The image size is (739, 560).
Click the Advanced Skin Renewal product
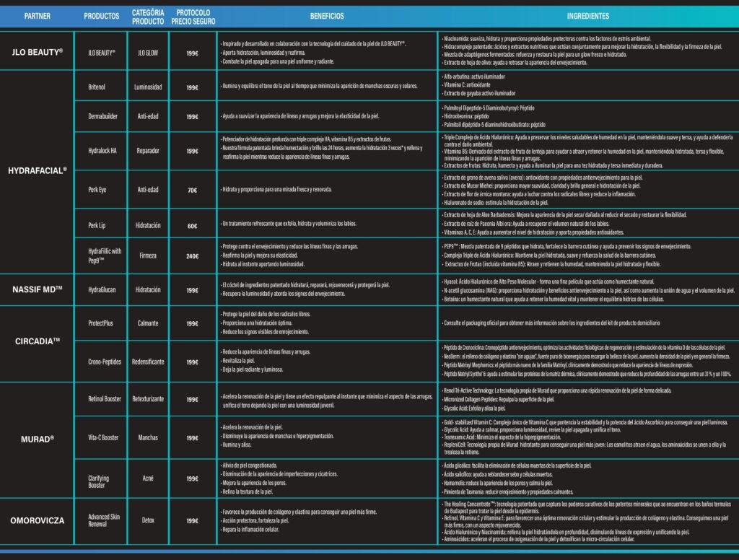101,521
